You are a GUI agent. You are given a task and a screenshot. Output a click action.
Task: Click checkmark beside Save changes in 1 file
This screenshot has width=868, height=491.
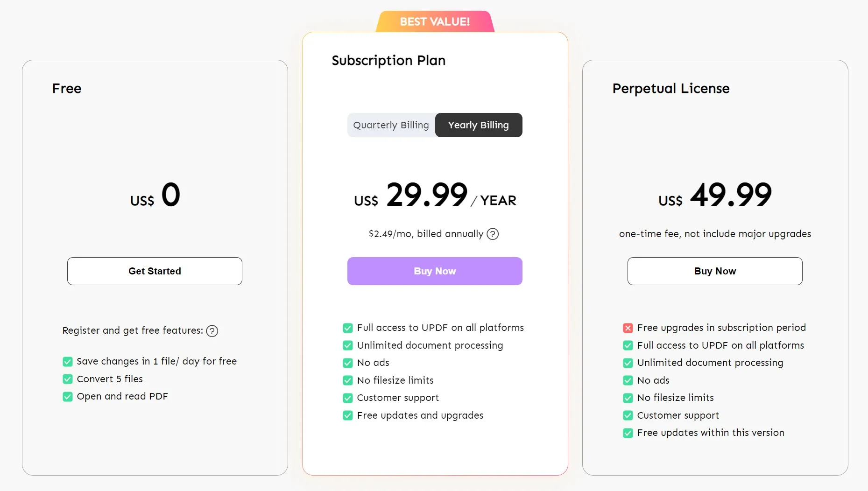click(x=68, y=362)
